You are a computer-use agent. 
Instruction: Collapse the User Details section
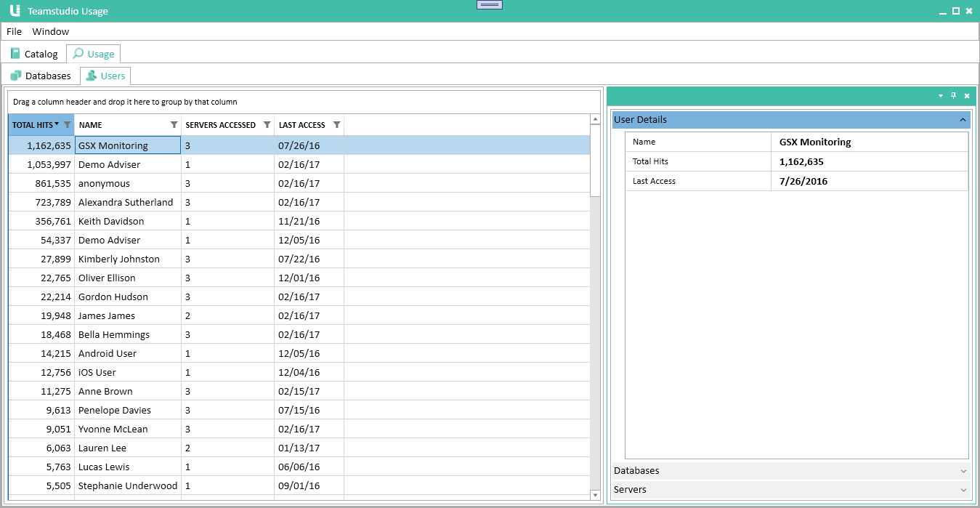point(963,119)
